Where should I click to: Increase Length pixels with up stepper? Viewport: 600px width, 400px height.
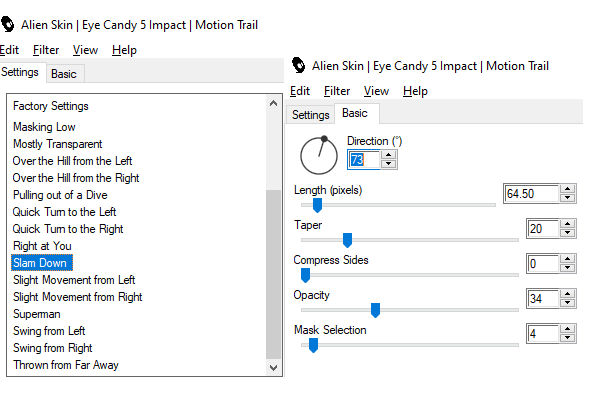click(x=567, y=189)
